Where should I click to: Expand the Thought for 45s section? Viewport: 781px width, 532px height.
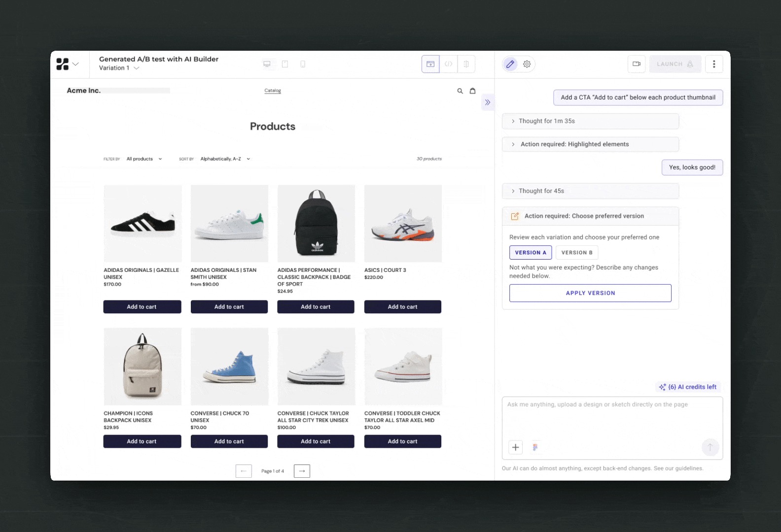[590, 191]
